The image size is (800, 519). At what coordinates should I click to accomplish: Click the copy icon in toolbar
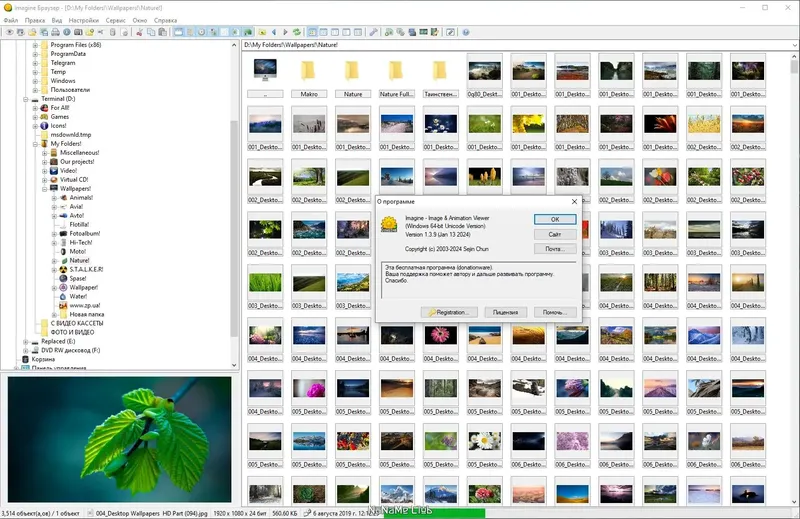pos(151,32)
